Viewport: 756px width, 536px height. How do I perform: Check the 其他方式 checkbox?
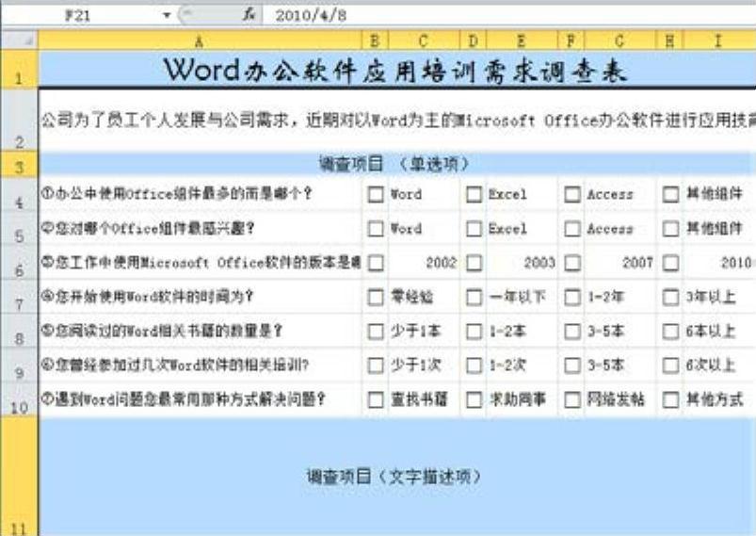tap(670, 400)
